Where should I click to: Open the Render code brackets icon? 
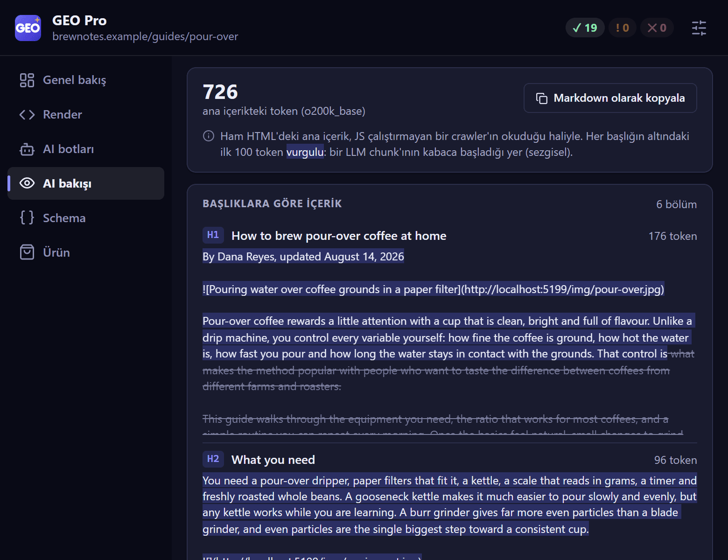(x=27, y=115)
